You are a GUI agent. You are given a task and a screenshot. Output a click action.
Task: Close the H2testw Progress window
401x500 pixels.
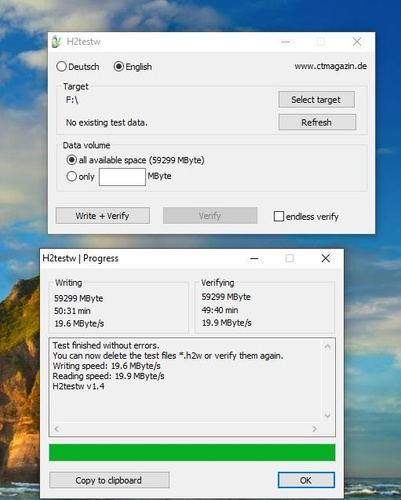326,258
